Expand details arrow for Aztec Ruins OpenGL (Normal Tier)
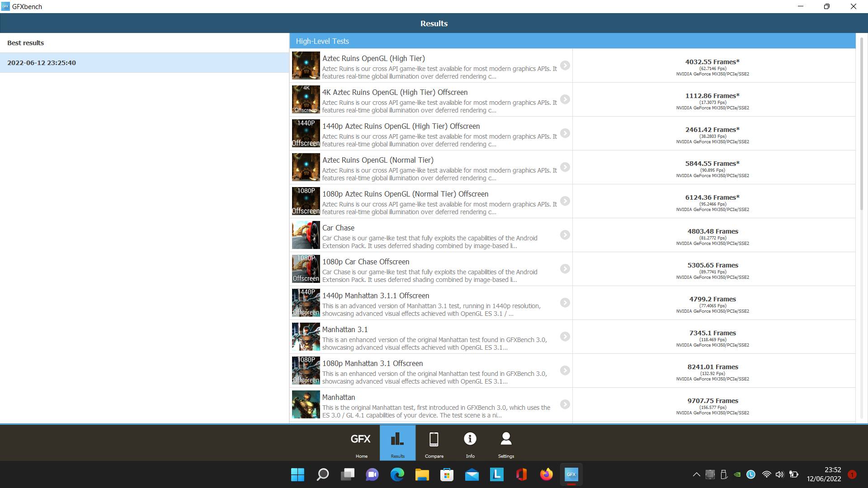Image resolution: width=868 pixels, height=488 pixels. (x=565, y=167)
